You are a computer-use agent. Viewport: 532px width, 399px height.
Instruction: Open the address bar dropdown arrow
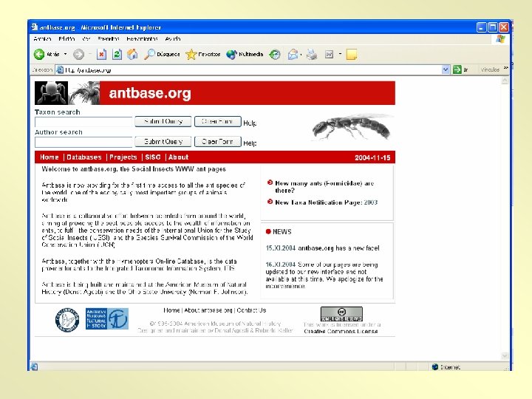tap(446, 69)
